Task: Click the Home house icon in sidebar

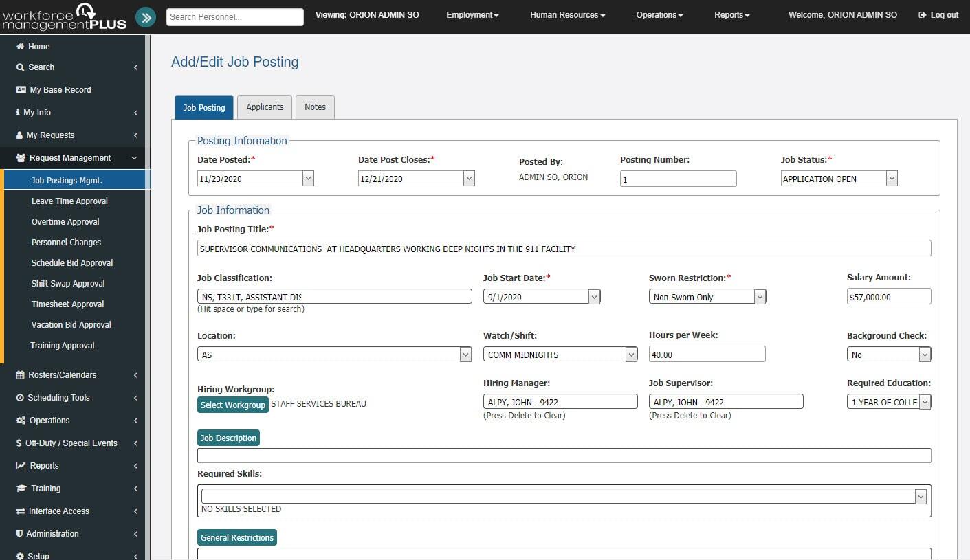Action: 21,47
